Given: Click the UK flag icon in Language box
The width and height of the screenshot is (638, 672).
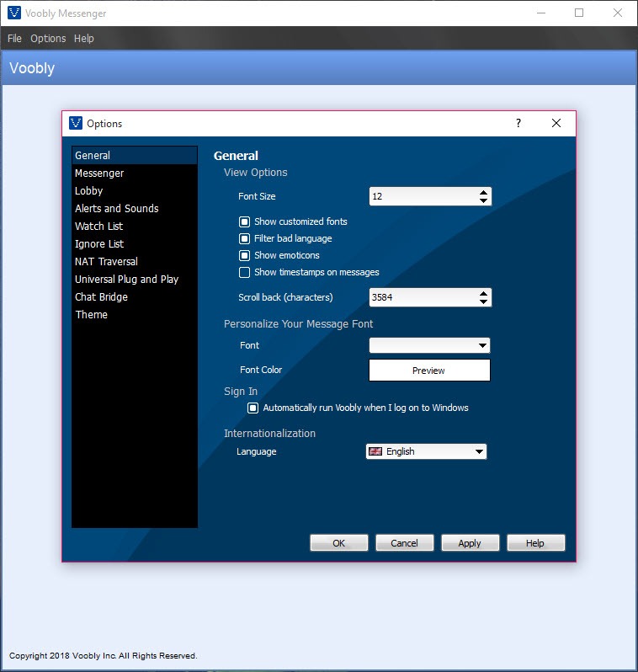Looking at the screenshot, I should (375, 451).
